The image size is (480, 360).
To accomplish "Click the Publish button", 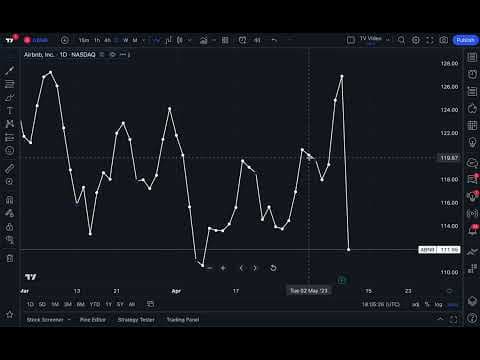I will coord(465,40).
